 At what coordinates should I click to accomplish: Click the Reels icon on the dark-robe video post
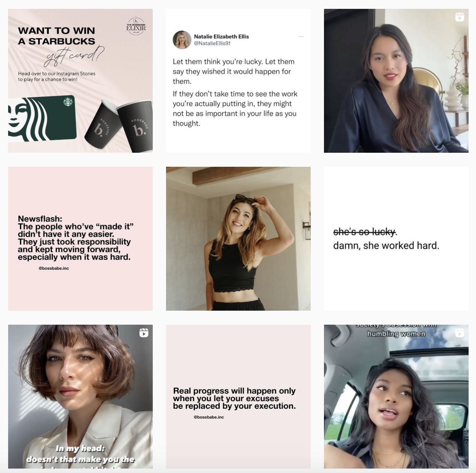click(459, 17)
